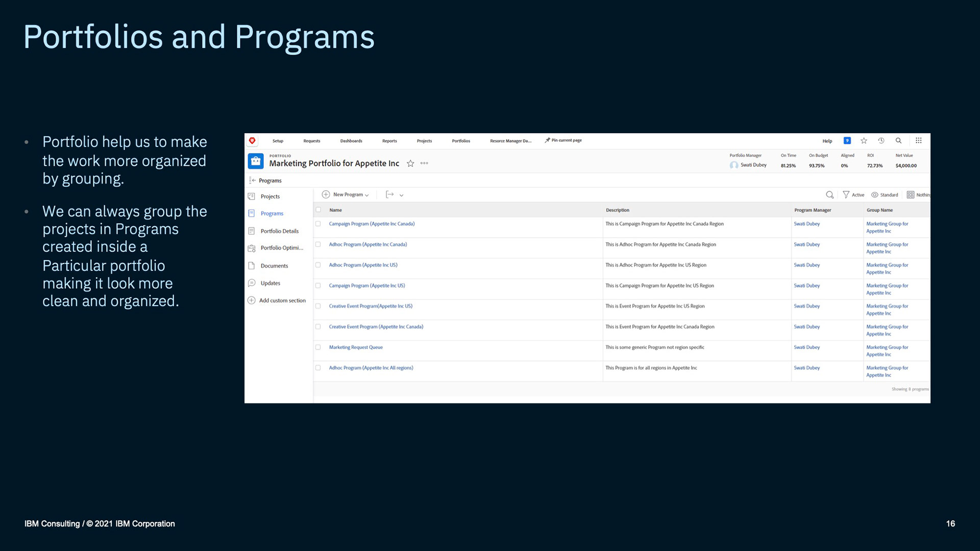Screen dimensions: 980x551
Task: Open Resource Manager Da... navigation item
Action: pyautogui.click(x=510, y=141)
